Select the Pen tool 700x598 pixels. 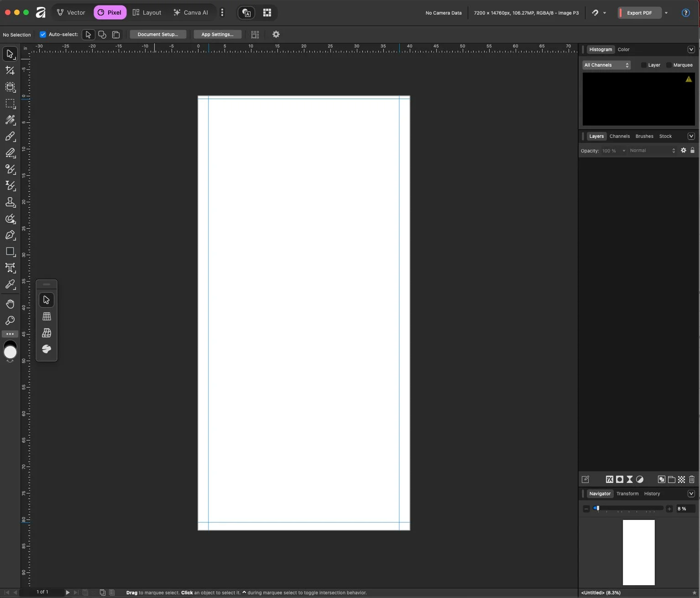click(10, 235)
